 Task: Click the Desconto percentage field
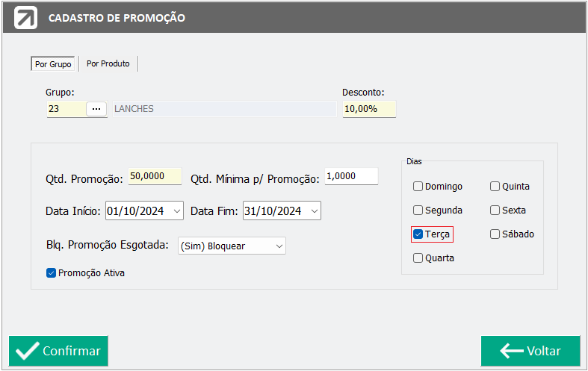(x=369, y=109)
